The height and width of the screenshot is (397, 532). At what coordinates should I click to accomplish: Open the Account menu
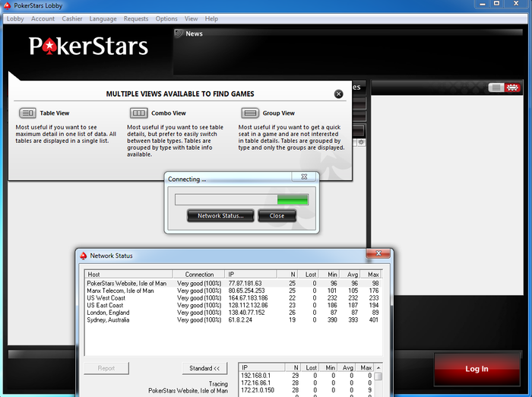(x=43, y=19)
